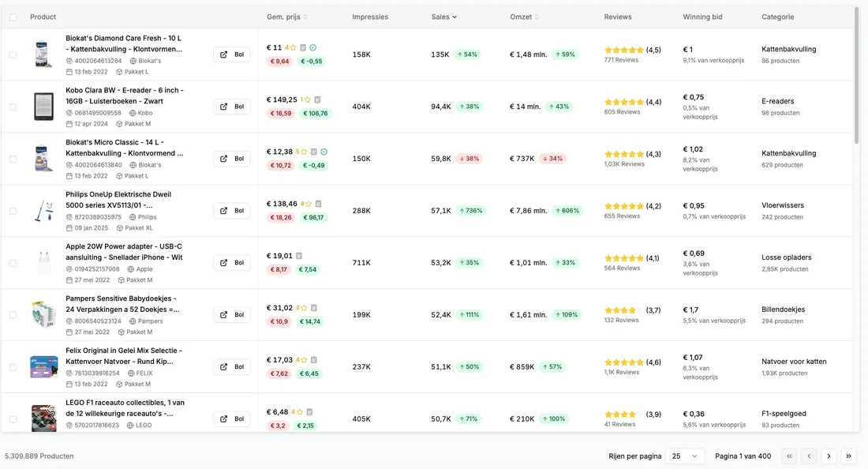Sort the table by Gem. prijs column
Viewport: 868px width, 469px height.
[x=286, y=17]
